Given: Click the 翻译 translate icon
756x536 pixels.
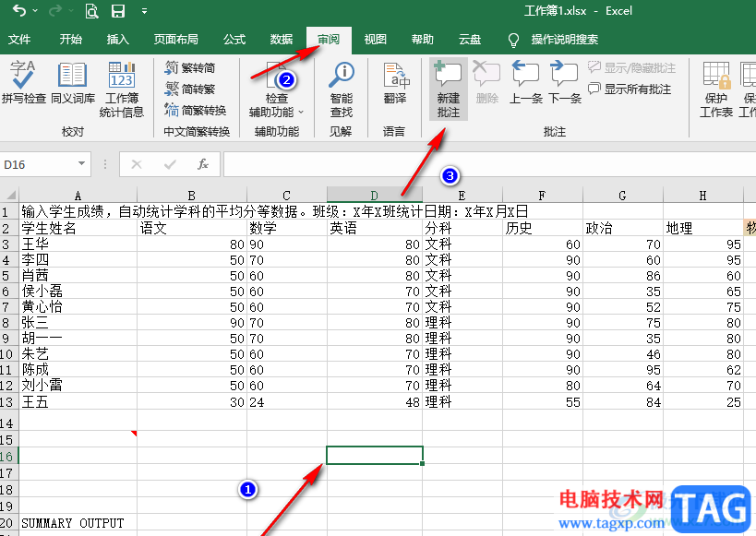Looking at the screenshot, I should click(395, 82).
